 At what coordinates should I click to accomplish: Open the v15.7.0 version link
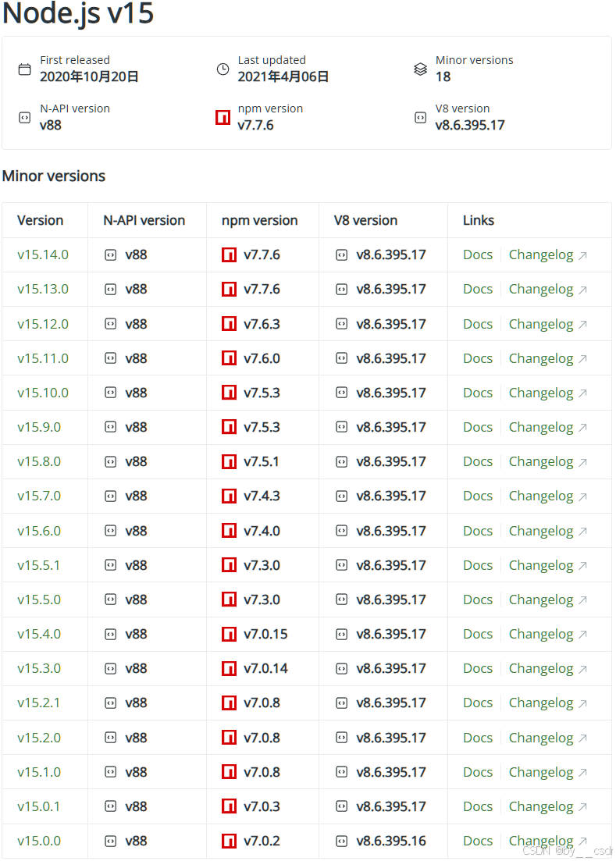click(x=39, y=496)
